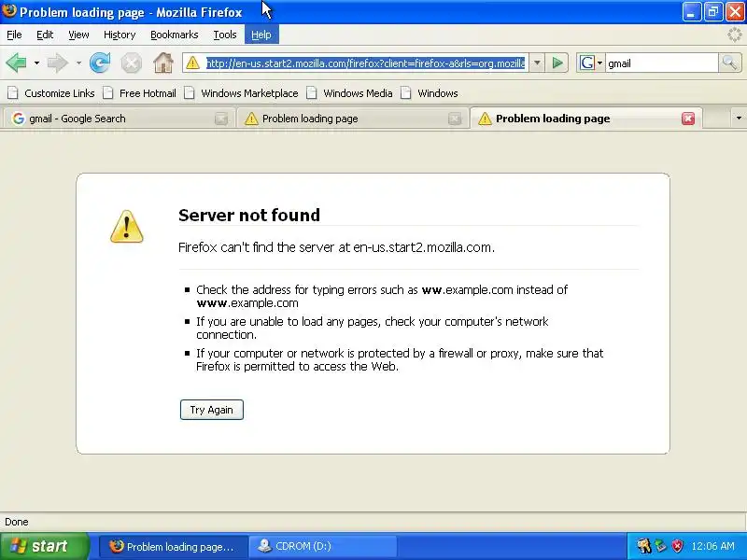Image resolution: width=747 pixels, height=560 pixels.
Task: Open the Customize Links bookmark
Action: [x=51, y=92]
